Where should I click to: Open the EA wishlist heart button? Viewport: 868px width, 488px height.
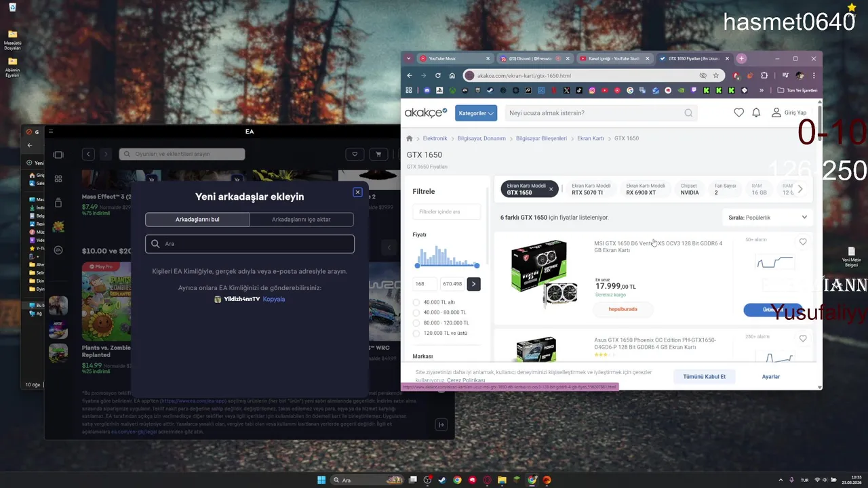355,155
